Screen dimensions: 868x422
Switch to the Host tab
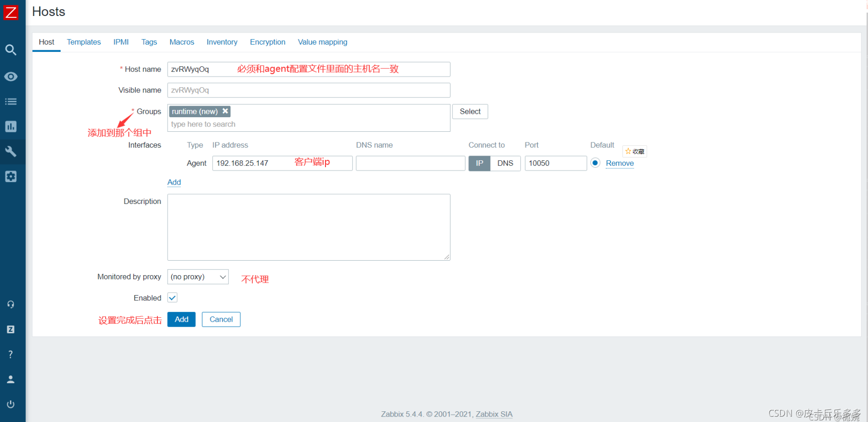(46, 42)
